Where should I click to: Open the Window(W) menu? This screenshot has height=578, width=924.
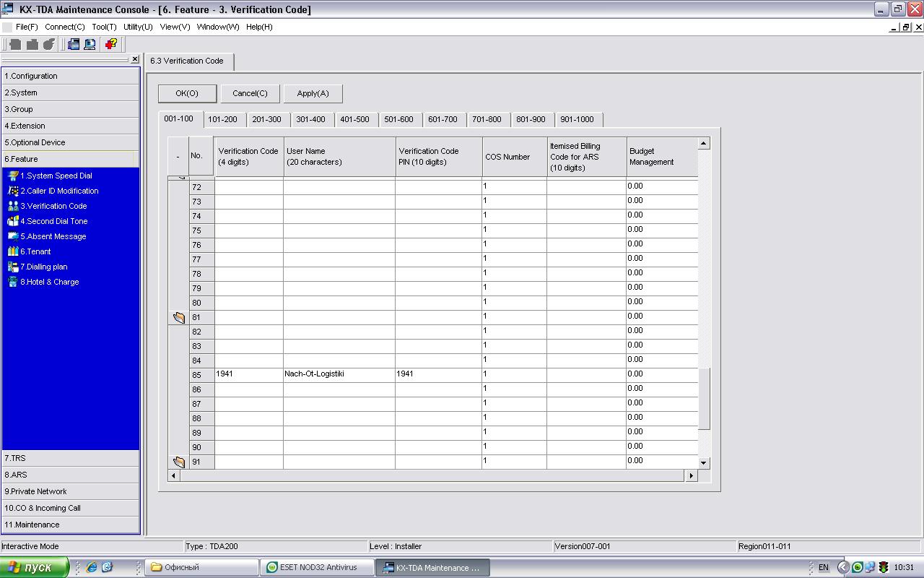click(x=218, y=27)
